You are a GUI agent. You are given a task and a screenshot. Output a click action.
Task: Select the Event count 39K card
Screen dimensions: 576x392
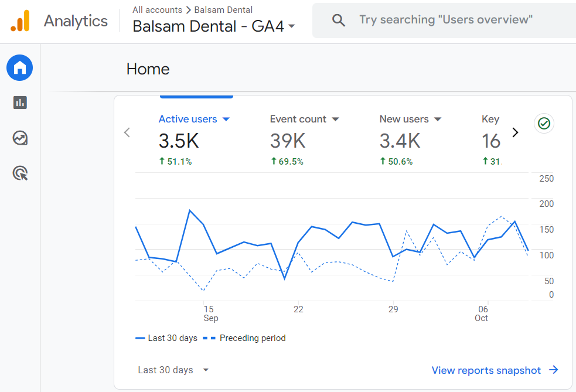[305, 140]
